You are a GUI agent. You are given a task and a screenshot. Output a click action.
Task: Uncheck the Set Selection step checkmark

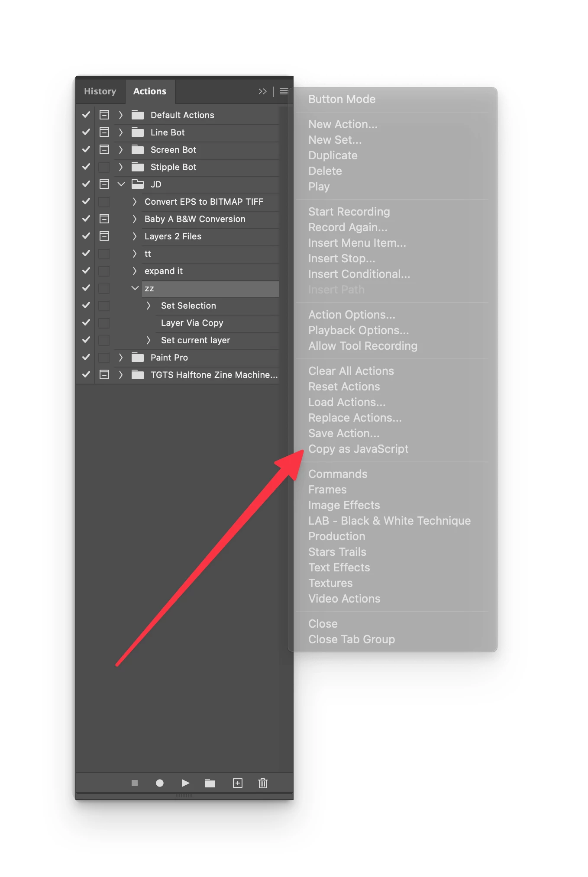click(86, 305)
